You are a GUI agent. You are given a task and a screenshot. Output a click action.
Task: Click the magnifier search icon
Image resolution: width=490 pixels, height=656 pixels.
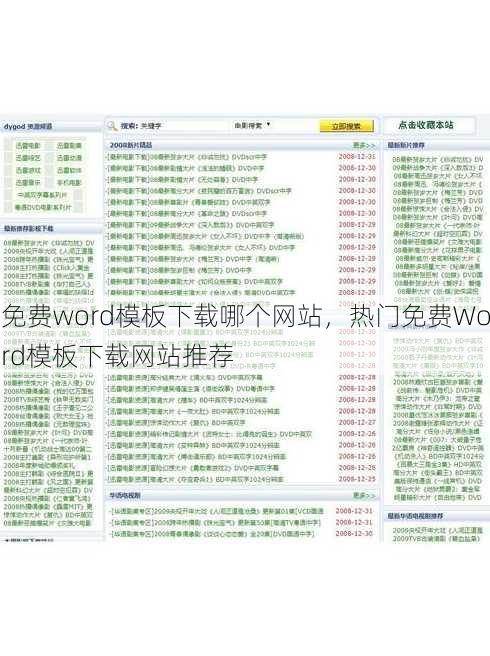(112, 126)
